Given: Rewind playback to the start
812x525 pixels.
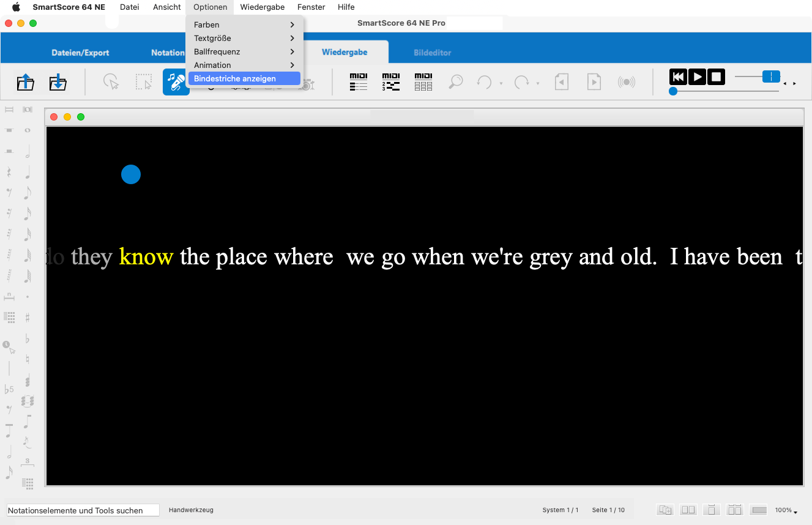Looking at the screenshot, I should (677, 76).
